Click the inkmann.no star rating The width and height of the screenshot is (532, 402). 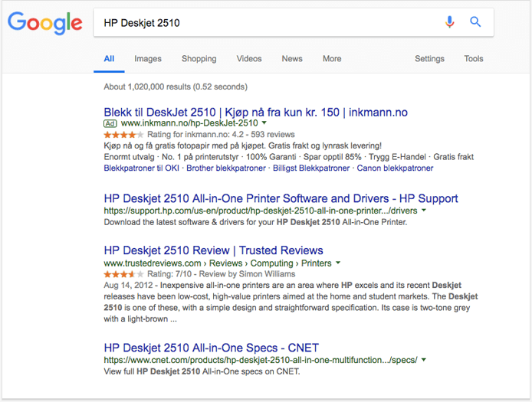(123, 135)
